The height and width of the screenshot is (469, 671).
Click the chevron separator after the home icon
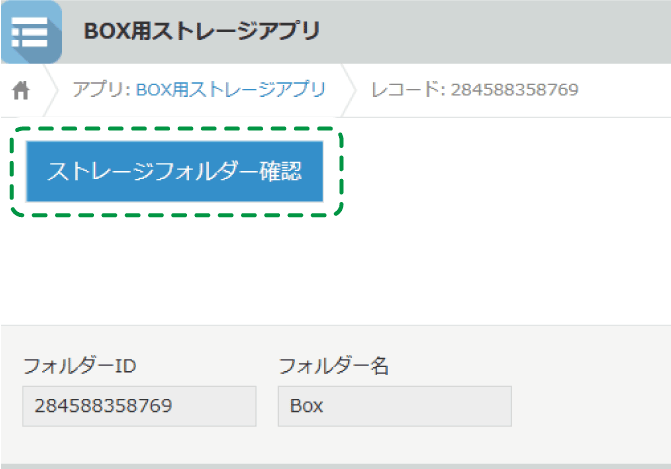pyautogui.click(x=50, y=90)
